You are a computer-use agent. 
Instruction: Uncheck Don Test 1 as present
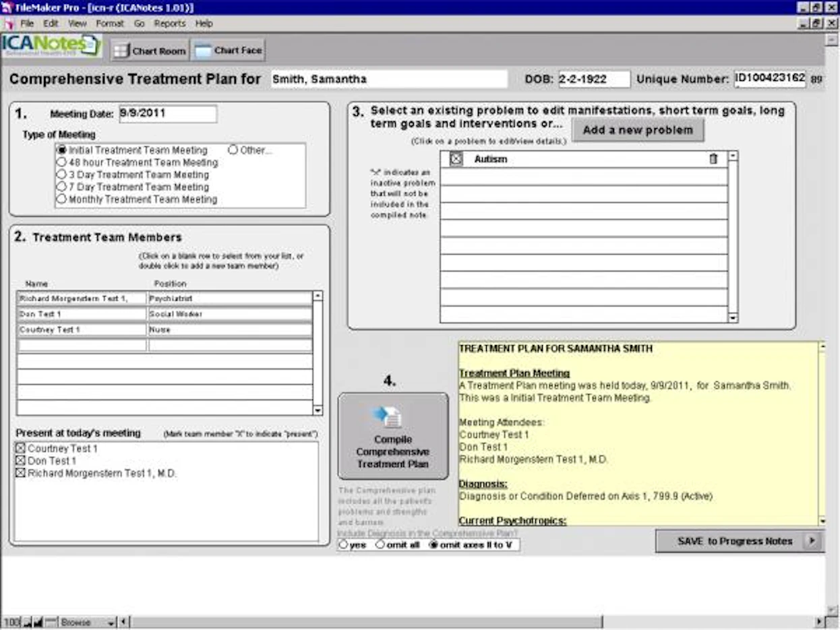click(20, 461)
